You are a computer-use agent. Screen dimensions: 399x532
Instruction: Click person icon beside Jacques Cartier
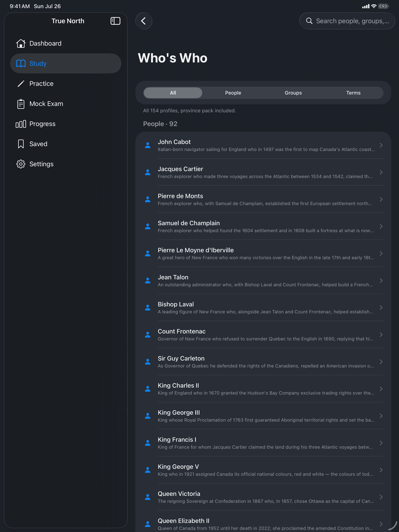(148, 172)
